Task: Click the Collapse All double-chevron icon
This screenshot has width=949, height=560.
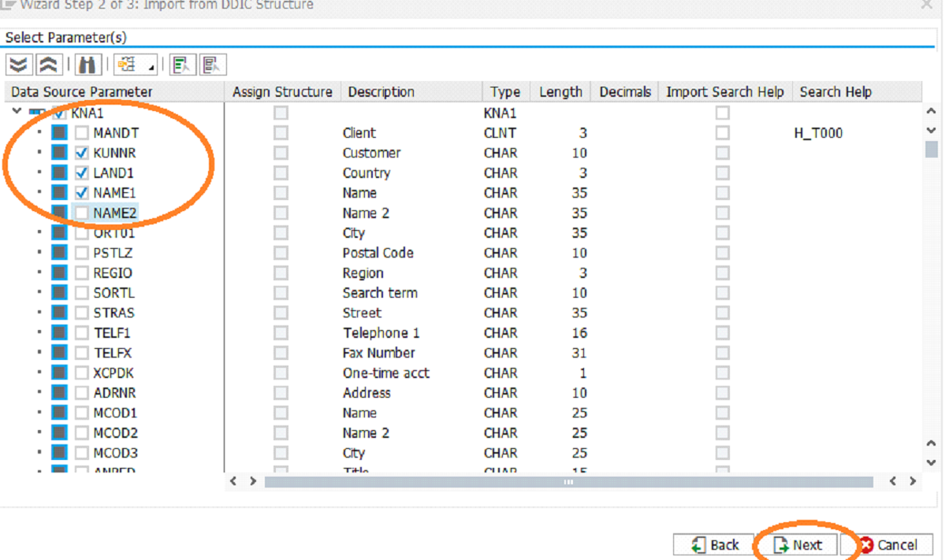Action: click(x=48, y=64)
